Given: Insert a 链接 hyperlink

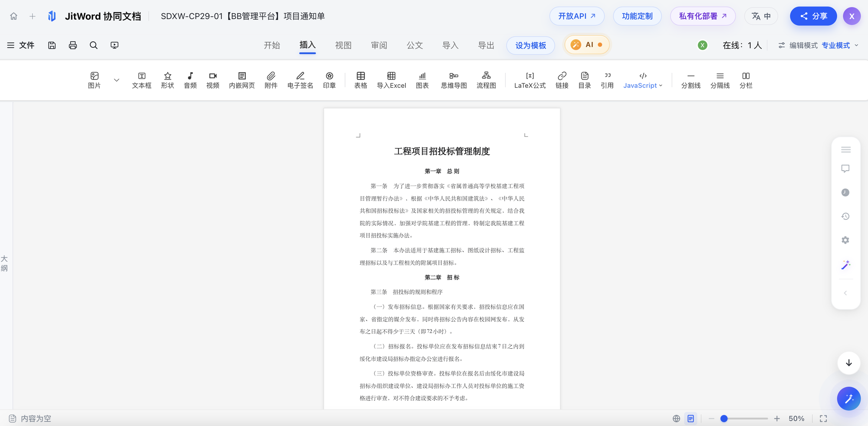Looking at the screenshot, I should pos(562,80).
